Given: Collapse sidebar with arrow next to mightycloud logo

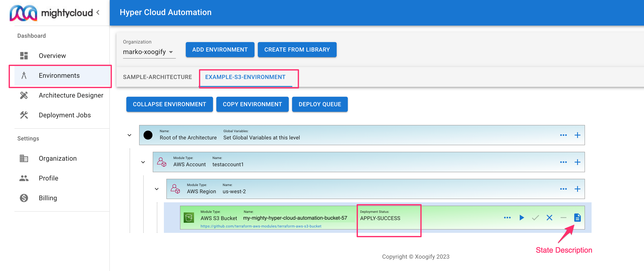Looking at the screenshot, I should (98, 12).
